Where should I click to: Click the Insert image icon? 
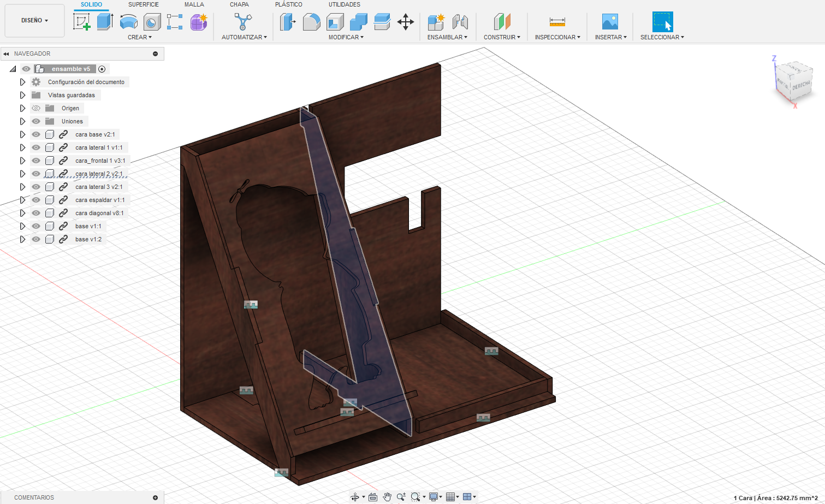click(610, 22)
